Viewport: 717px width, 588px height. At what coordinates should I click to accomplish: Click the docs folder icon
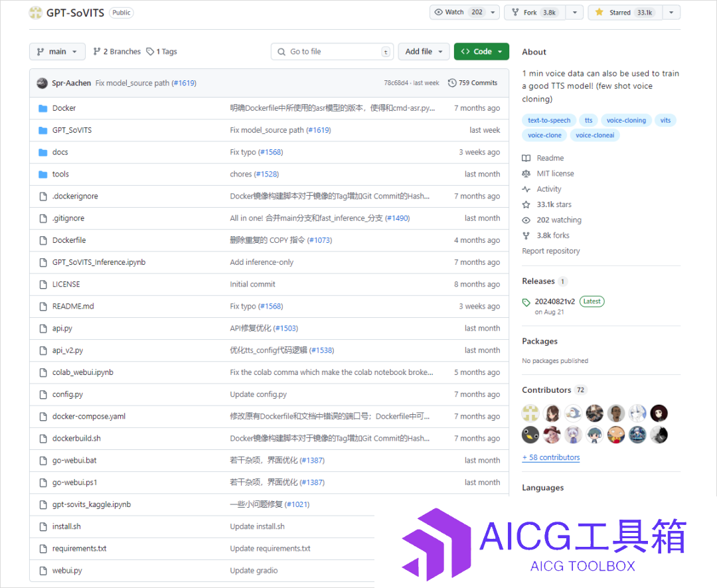(43, 152)
